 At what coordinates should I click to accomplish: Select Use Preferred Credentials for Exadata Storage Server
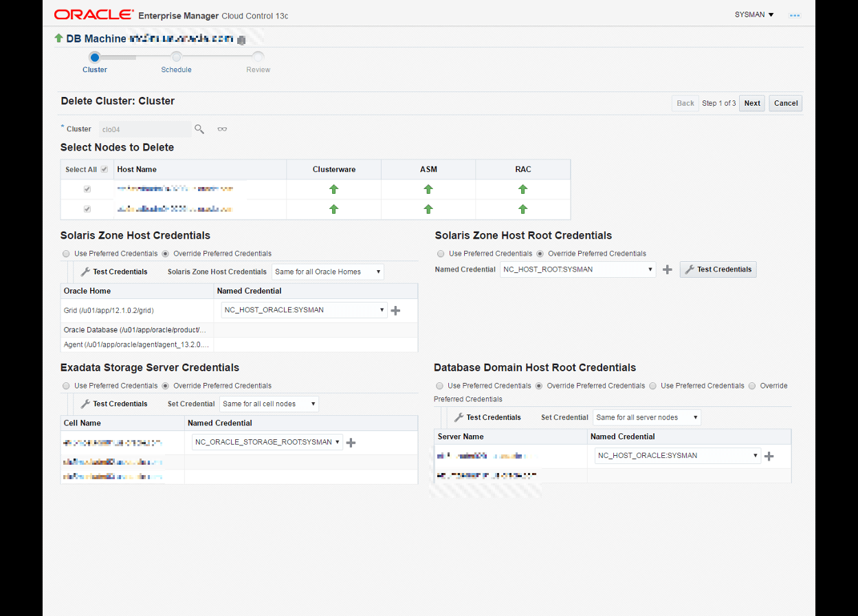tap(67, 386)
